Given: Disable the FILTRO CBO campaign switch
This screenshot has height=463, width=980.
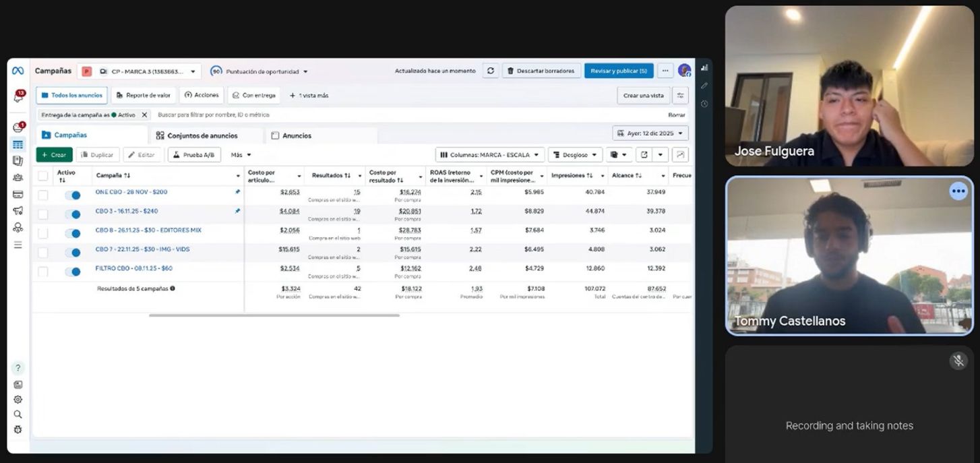Looking at the screenshot, I should (x=73, y=272).
